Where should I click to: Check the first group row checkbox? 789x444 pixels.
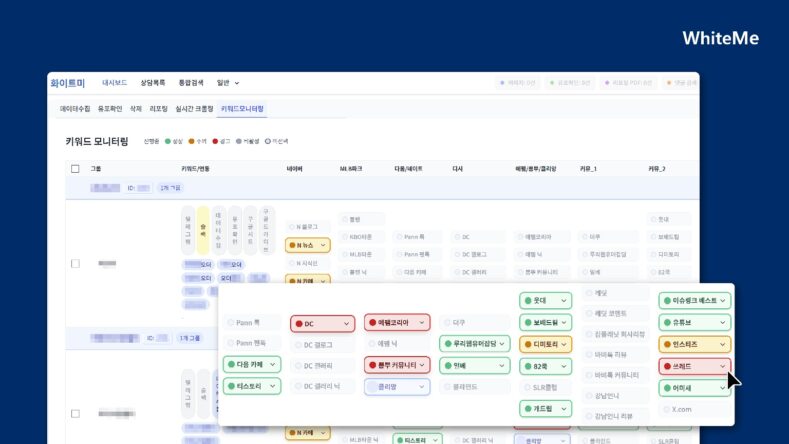75,263
